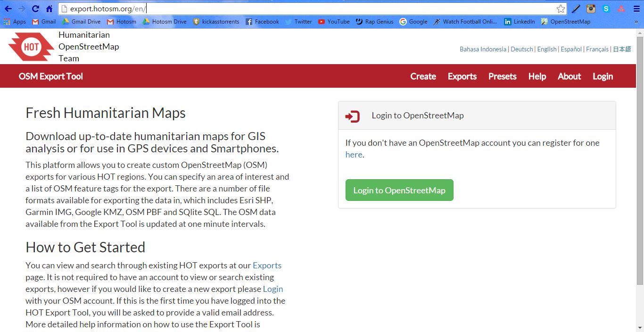The image size is (644, 332).
Task: Switch language to Bahasa Indonesia
Action: (x=483, y=49)
